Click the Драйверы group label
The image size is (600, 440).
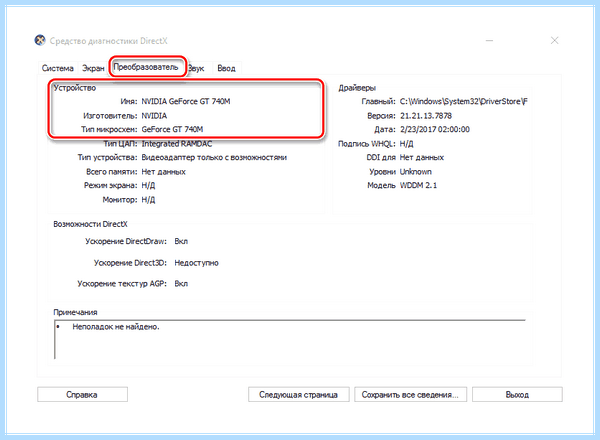[357, 88]
